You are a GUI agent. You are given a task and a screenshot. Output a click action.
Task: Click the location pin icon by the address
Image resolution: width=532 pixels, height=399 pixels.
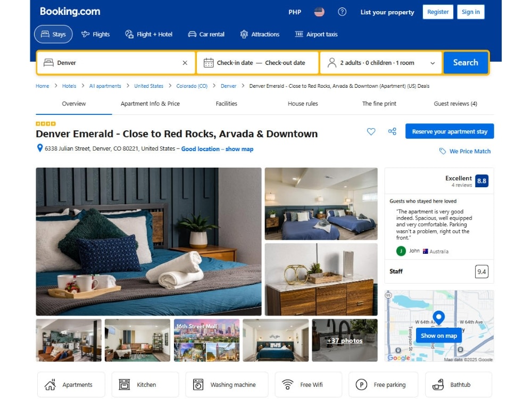coord(40,148)
